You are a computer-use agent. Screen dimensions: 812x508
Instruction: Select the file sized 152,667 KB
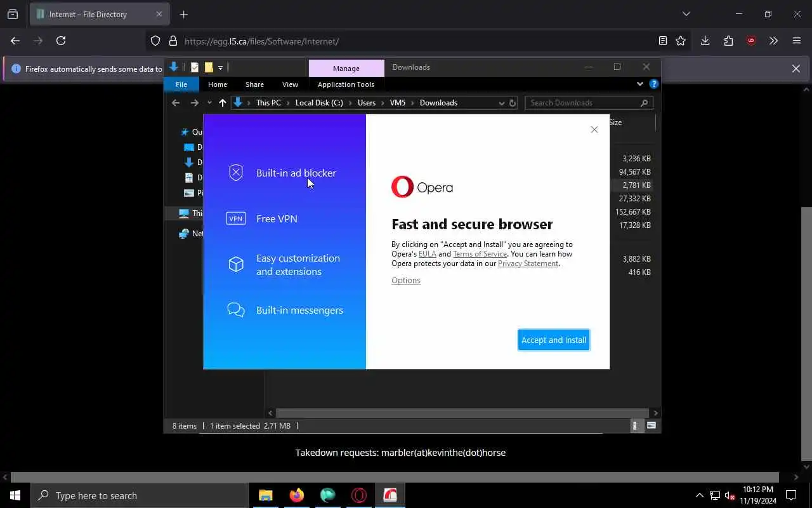pyautogui.click(x=632, y=212)
